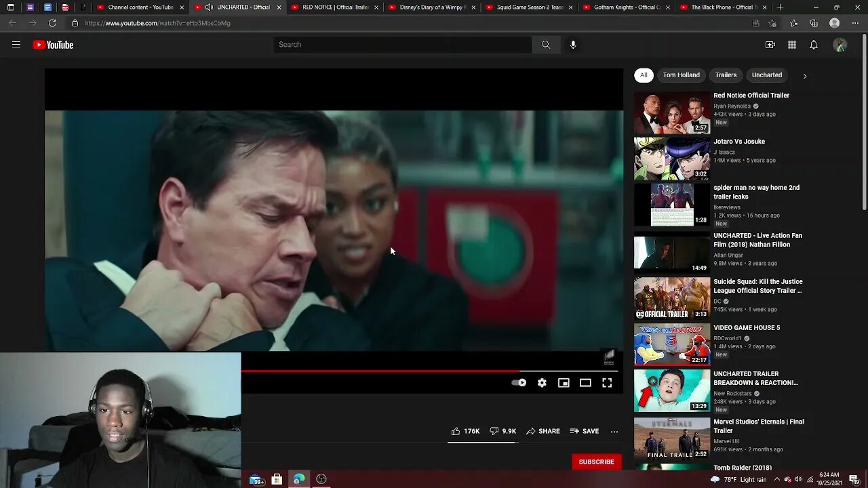The height and width of the screenshot is (488, 868).
Task: Select the Tom Holland filter chip
Action: pos(682,75)
